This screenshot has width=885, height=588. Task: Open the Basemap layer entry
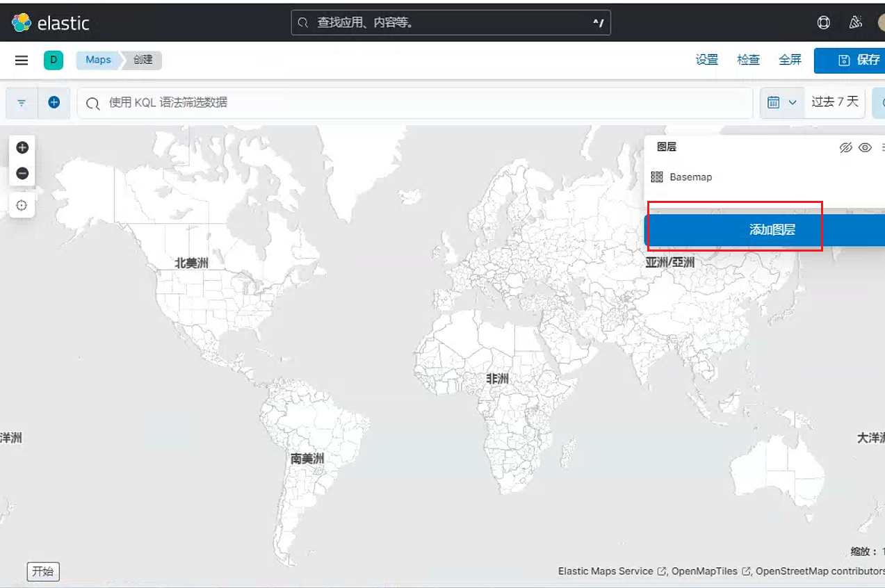coord(691,177)
